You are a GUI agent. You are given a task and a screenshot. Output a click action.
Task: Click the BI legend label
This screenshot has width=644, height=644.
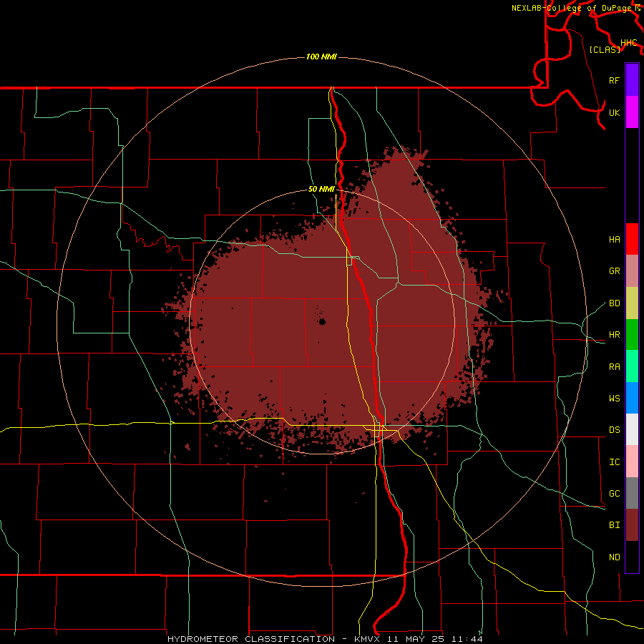(615, 525)
